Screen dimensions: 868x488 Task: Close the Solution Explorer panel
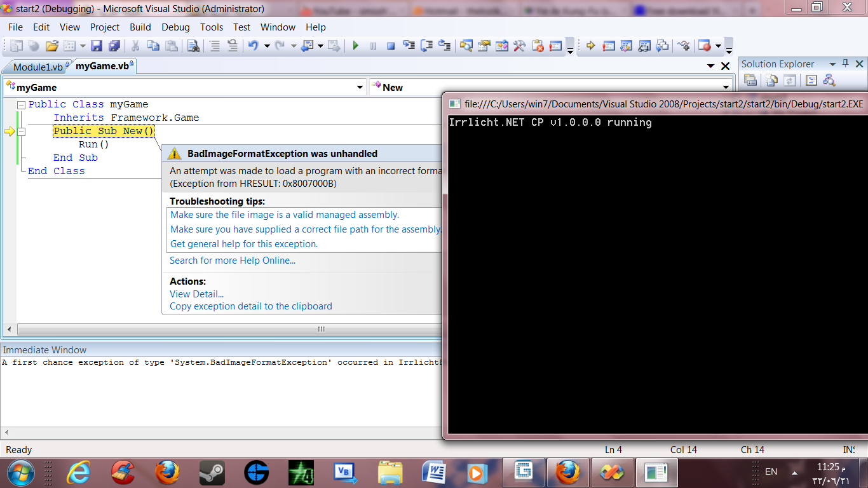[x=860, y=64]
